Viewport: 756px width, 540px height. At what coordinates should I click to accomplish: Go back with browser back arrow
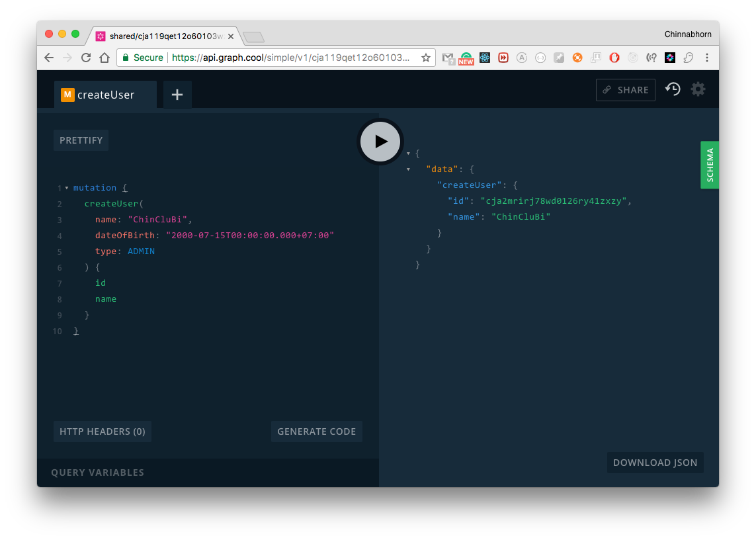[x=49, y=58]
